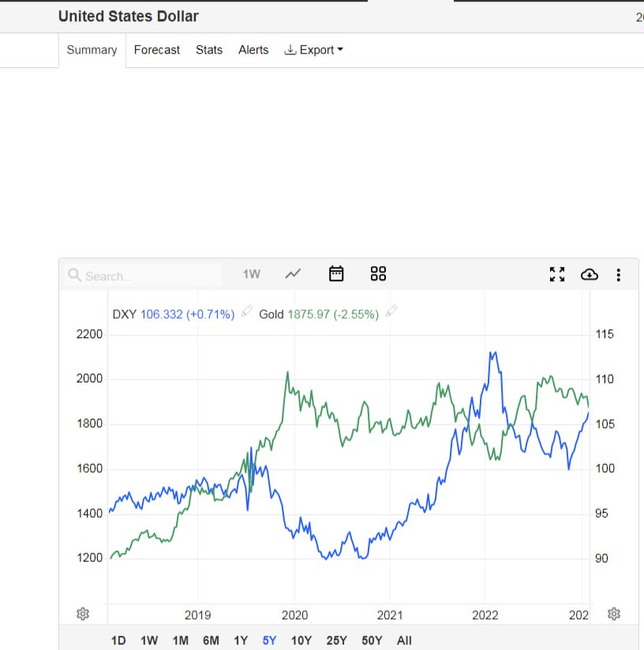This screenshot has width=644, height=650.
Task: Open the Stats tab
Action: pos(209,50)
